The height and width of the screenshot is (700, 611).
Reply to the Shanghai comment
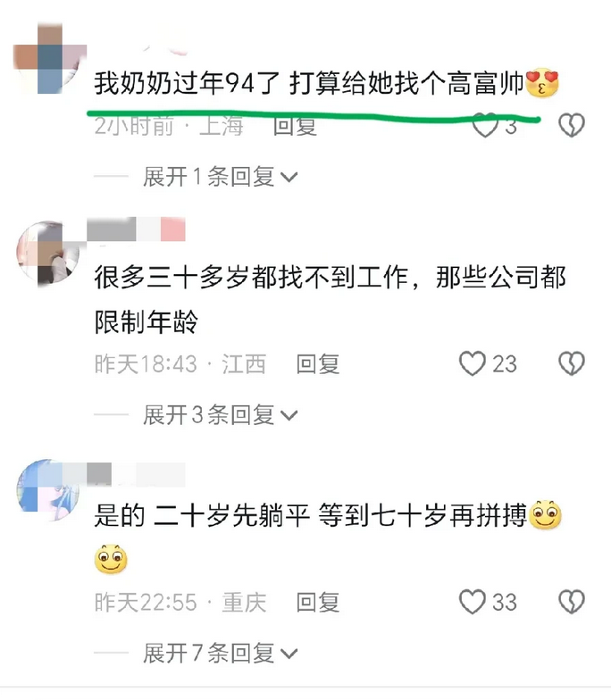point(295,127)
